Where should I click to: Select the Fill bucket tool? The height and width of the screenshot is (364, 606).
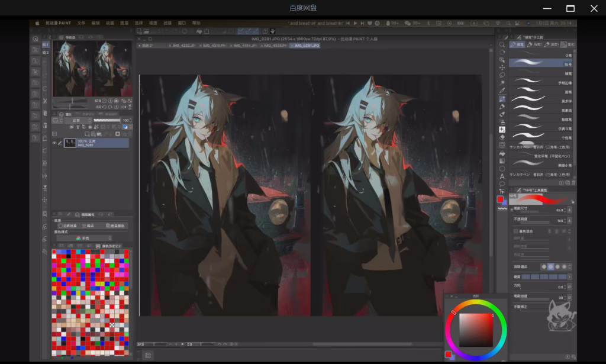pos(502,153)
